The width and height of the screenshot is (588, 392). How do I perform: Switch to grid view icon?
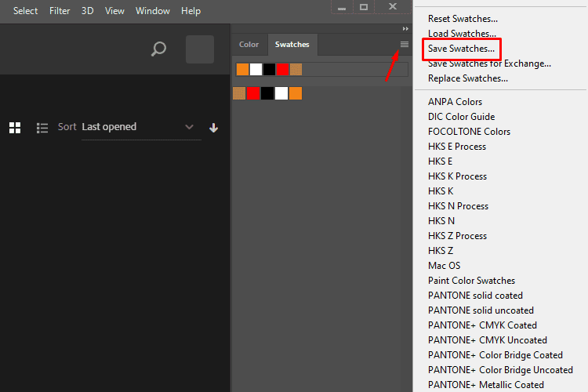tap(15, 128)
